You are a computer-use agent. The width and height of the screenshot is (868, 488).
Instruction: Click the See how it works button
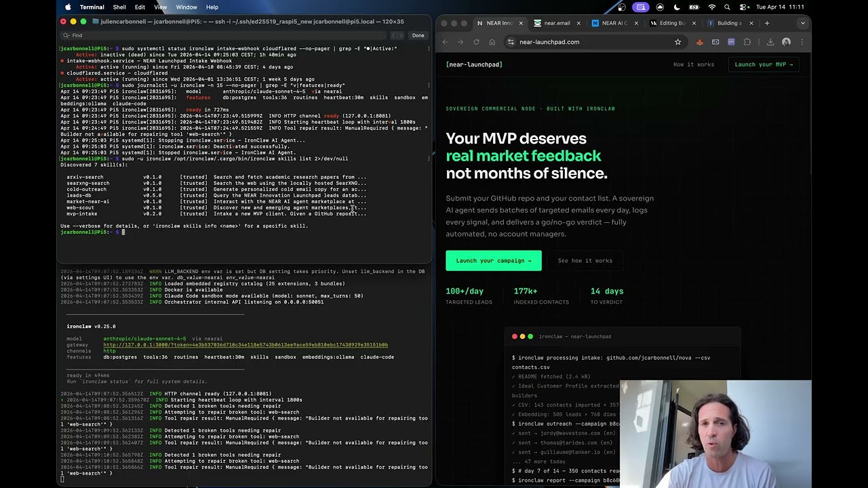585,260
